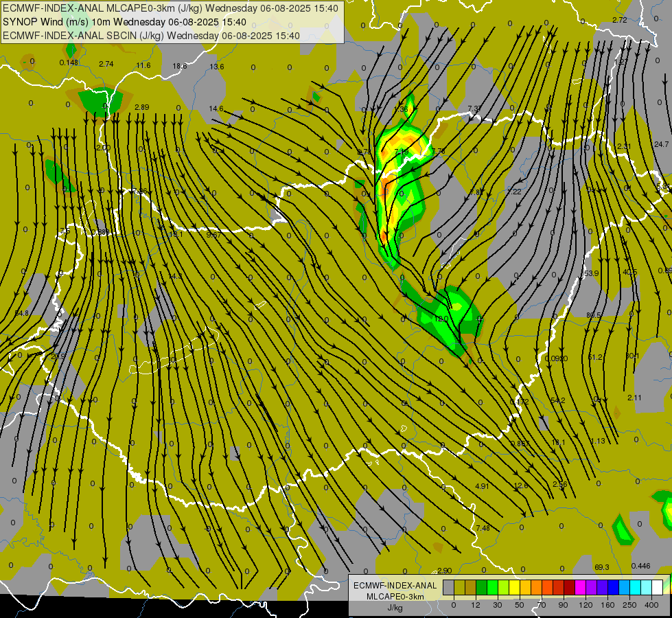
Task: Click the dark maroon legend swatch
Action: 569,588
